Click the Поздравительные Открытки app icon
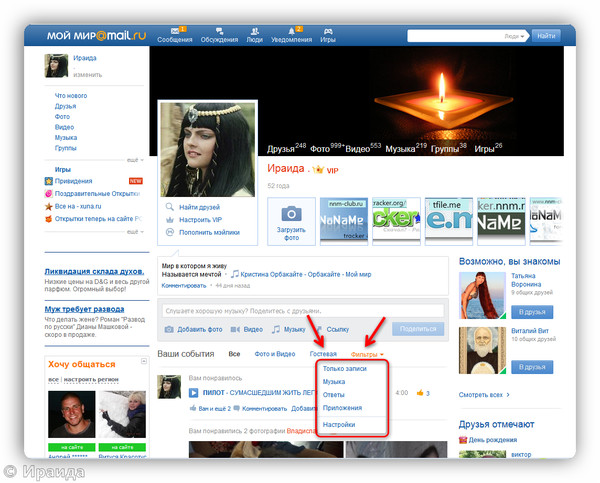The image size is (600, 483). 49,194
